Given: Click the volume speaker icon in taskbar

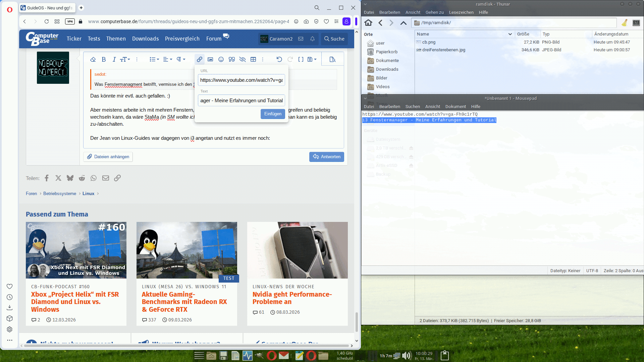Looking at the screenshot, I should coord(406,356).
